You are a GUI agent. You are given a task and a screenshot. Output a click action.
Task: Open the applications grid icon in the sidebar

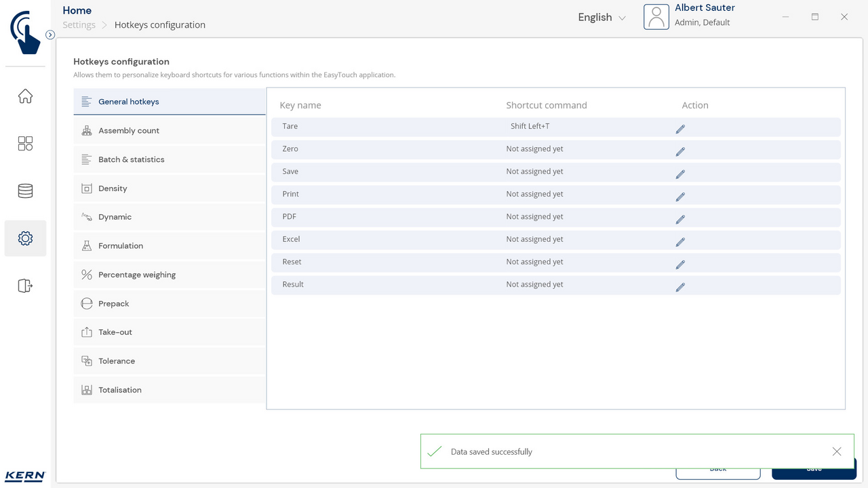(x=25, y=144)
